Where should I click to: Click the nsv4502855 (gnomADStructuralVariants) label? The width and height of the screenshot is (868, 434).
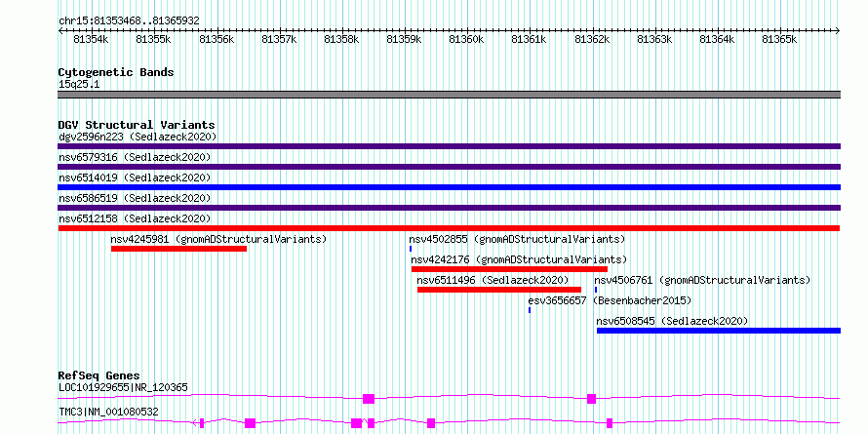[x=517, y=239]
